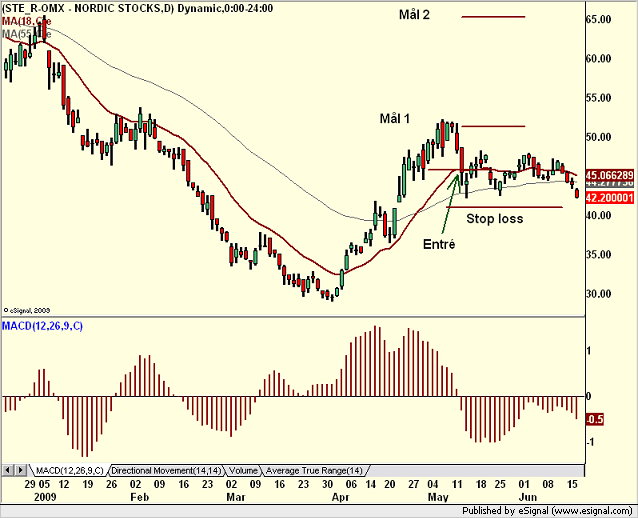This screenshot has width=638, height=518.
Task: Click the -0.5 MACD value tag
Action: [x=594, y=419]
